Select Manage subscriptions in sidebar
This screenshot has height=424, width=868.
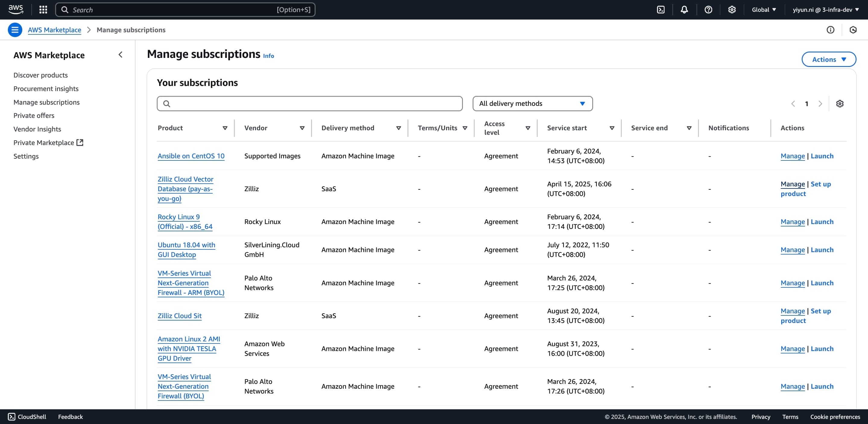(x=46, y=102)
